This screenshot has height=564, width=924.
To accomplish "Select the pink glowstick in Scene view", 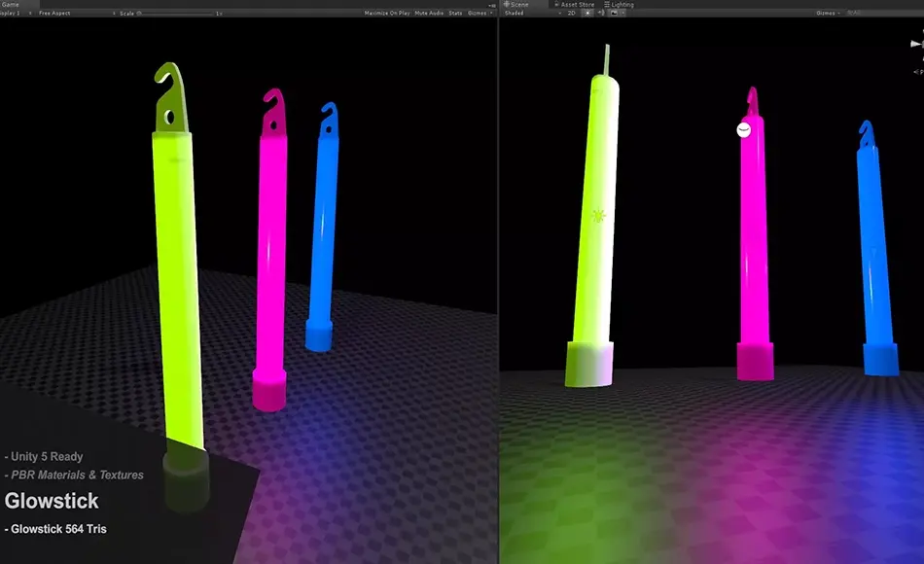I will [x=755, y=235].
